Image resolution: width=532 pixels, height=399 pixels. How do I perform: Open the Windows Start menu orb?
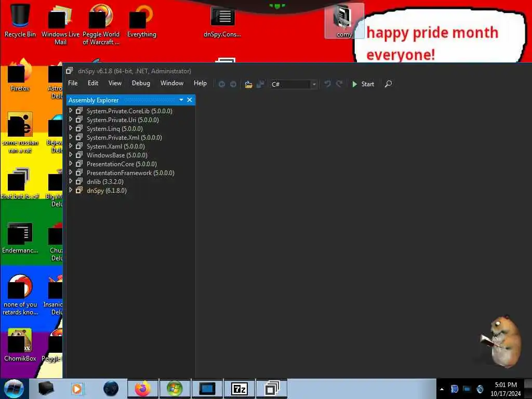14,389
